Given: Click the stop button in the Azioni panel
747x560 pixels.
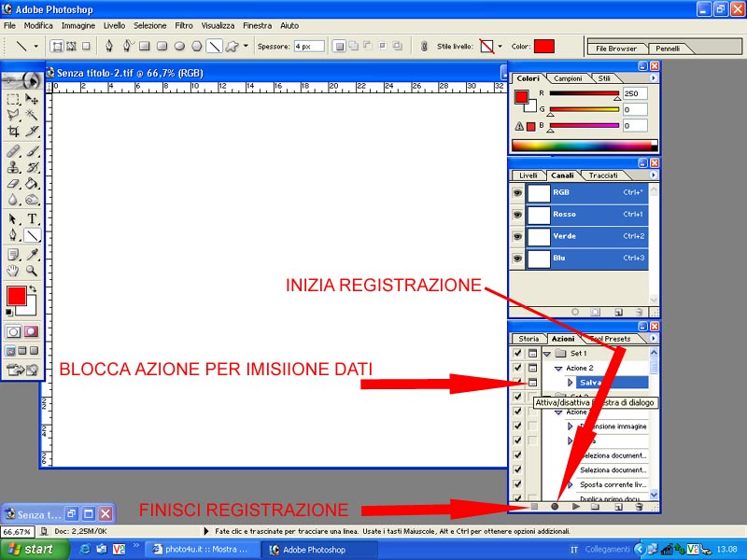Looking at the screenshot, I should click(535, 506).
